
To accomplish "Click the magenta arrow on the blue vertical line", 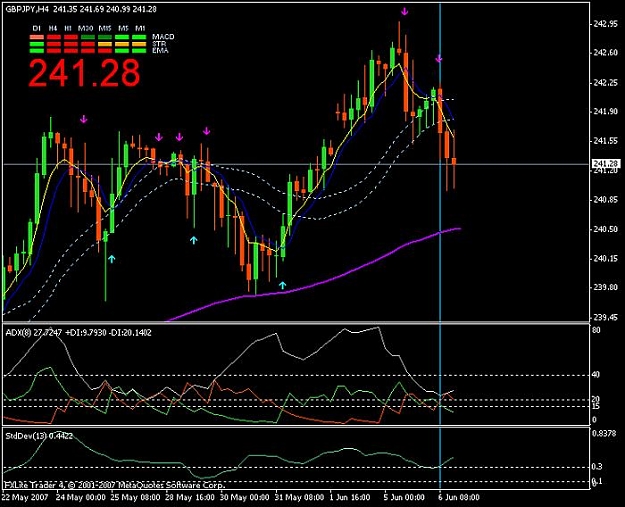I will 439,59.
